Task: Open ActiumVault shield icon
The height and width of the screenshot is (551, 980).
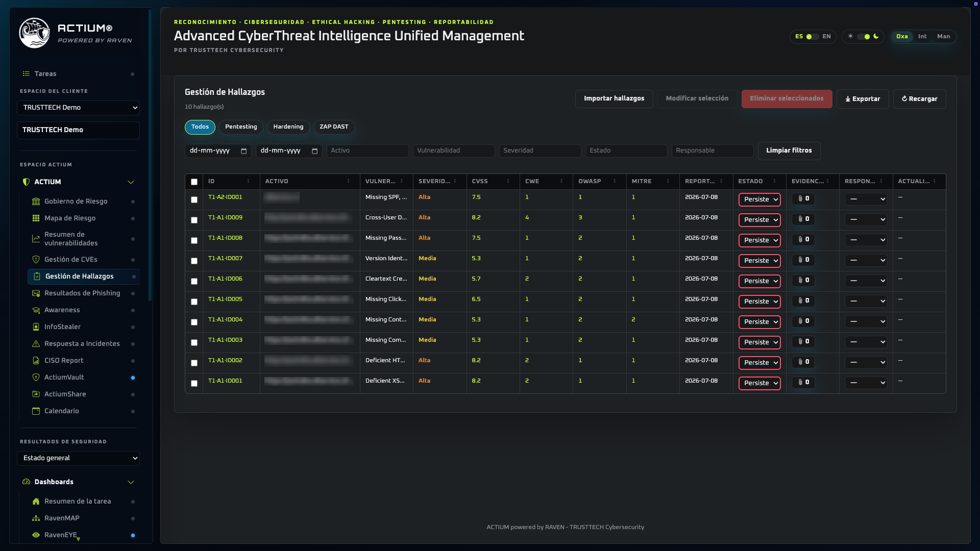Action: [x=36, y=378]
